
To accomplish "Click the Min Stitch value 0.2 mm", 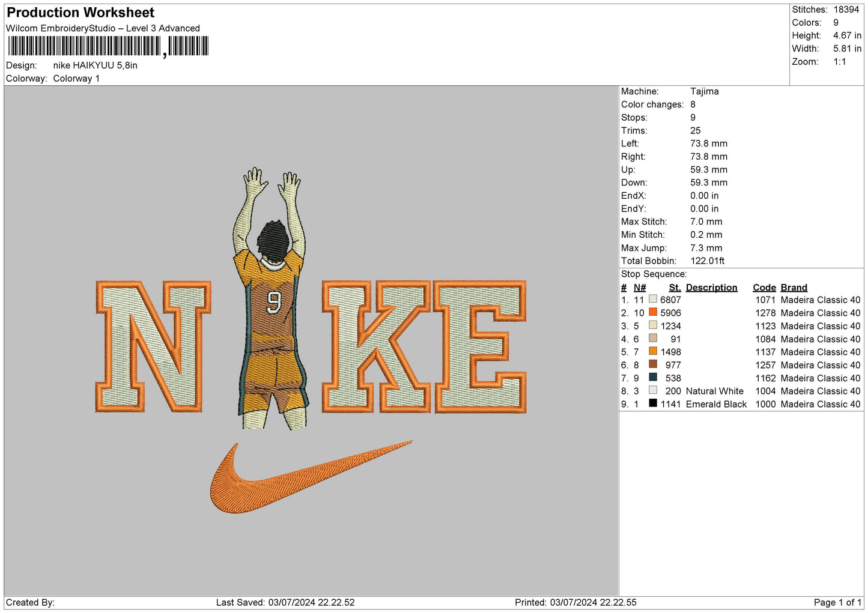I will [x=706, y=235].
